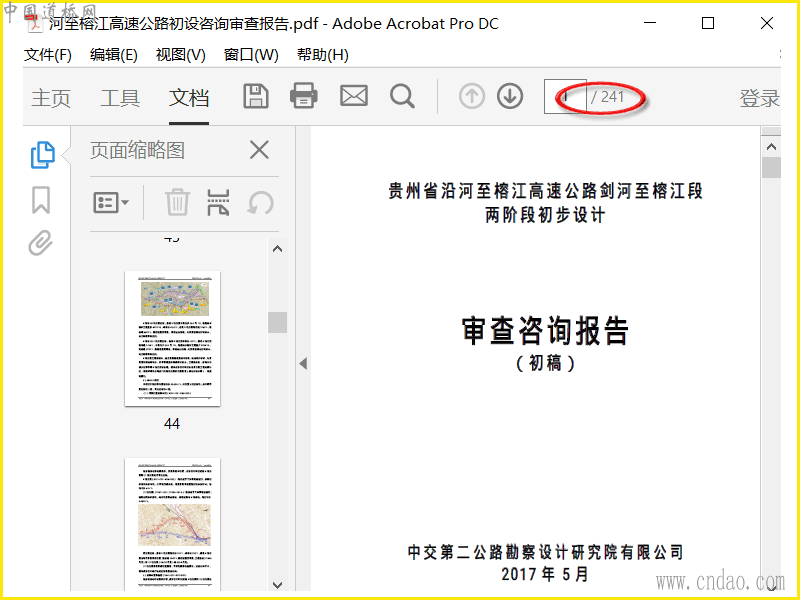
Task: Open the 编辑(E) menu
Action: click(114, 55)
